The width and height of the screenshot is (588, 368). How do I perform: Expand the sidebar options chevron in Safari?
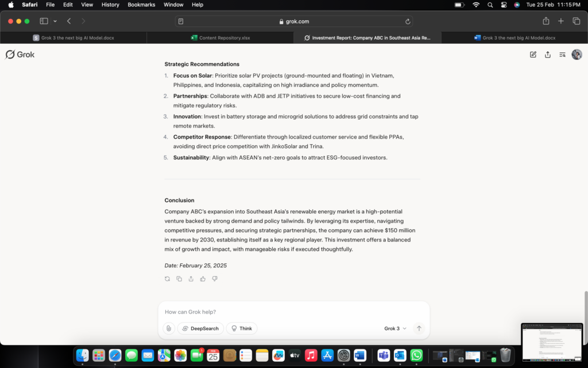click(55, 21)
